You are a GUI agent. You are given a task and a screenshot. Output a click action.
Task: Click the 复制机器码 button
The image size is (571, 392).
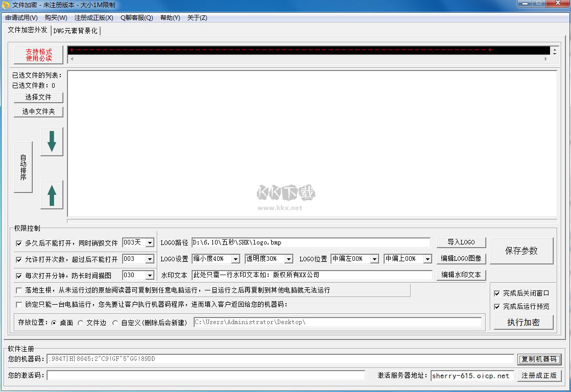click(x=539, y=359)
